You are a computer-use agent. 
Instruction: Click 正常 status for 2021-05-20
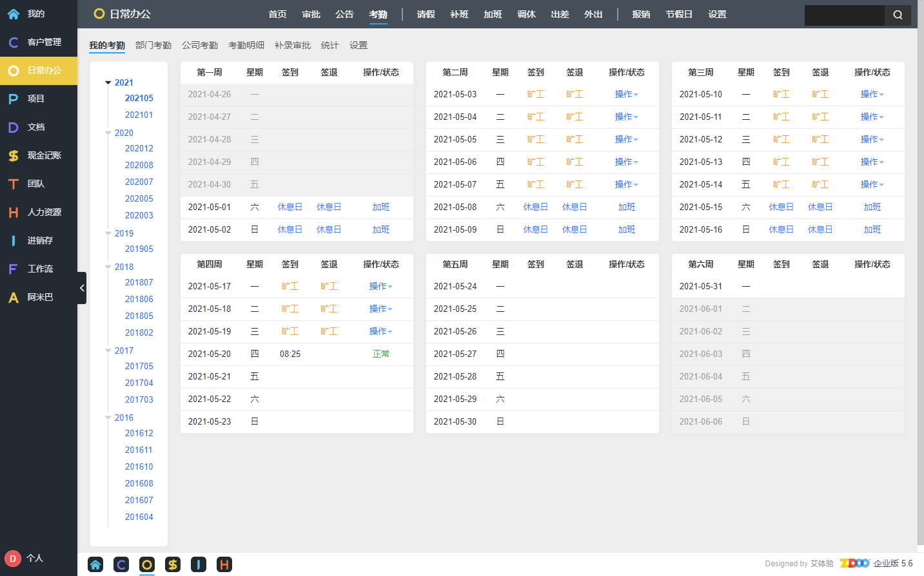381,354
